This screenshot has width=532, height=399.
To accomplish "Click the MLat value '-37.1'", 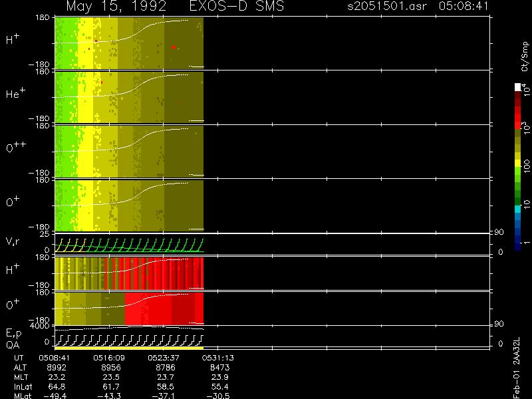I will pyautogui.click(x=164, y=396).
